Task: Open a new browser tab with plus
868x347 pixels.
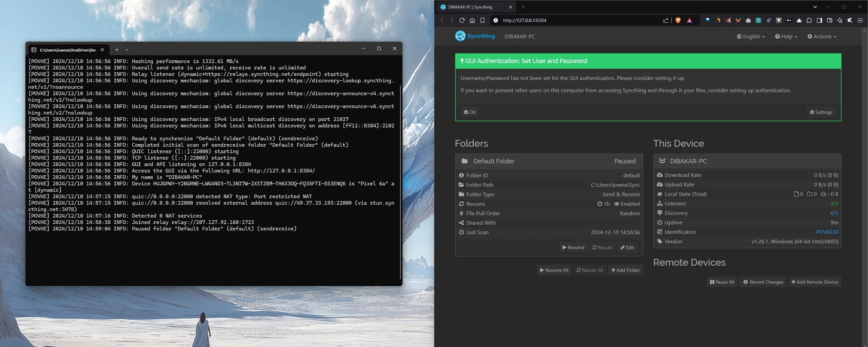Action: (x=523, y=7)
